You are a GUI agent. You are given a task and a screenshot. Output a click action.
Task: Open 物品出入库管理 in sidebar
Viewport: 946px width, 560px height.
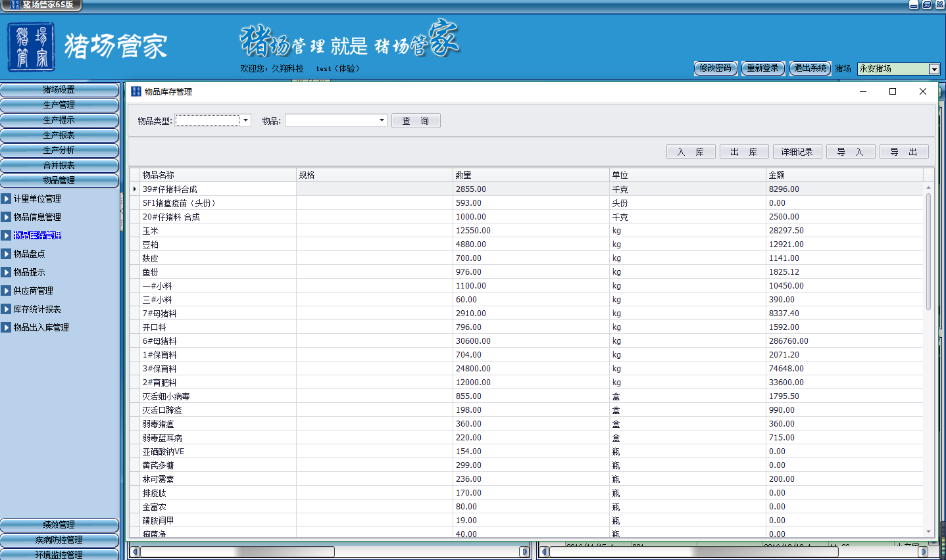click(x=41, y=327)
